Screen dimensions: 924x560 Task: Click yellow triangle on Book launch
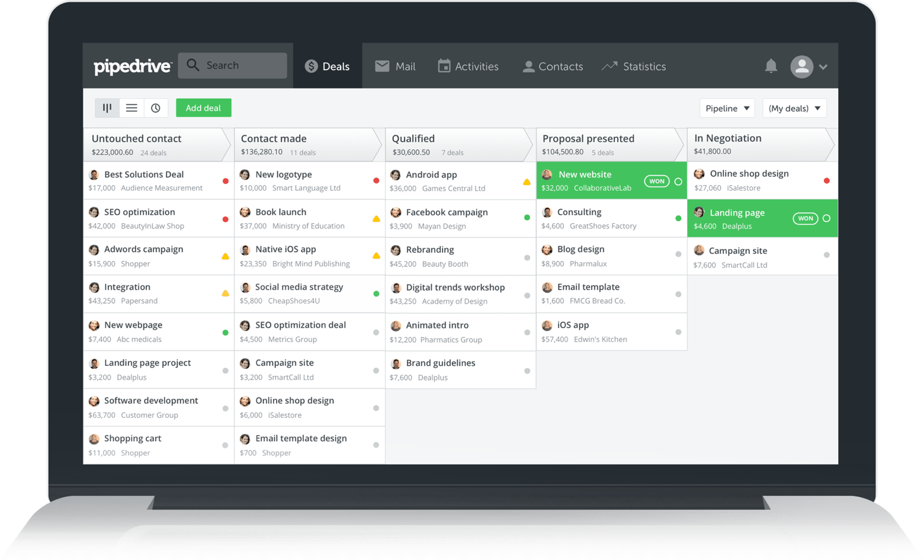(x=376, y=219)
